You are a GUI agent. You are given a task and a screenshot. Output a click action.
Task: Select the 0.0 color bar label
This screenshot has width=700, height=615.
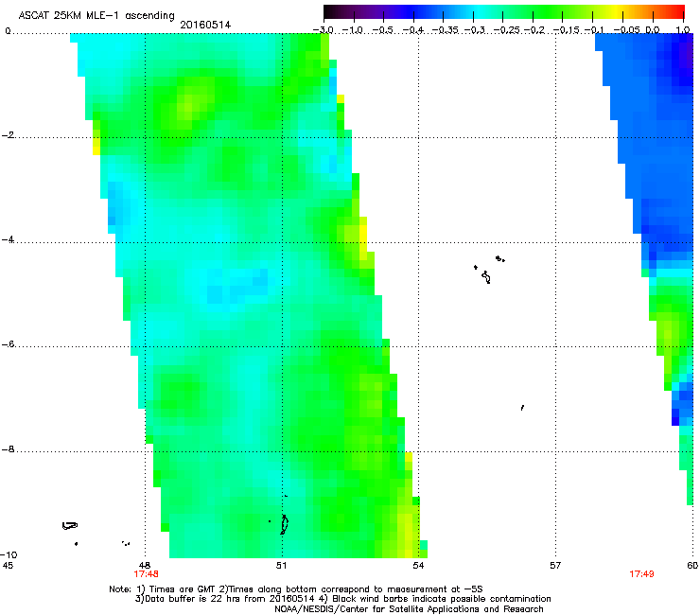point(653,30)
